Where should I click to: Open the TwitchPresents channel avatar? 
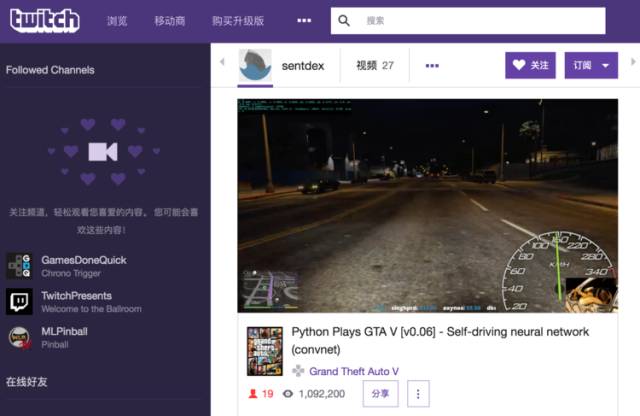tap(19, 301)
